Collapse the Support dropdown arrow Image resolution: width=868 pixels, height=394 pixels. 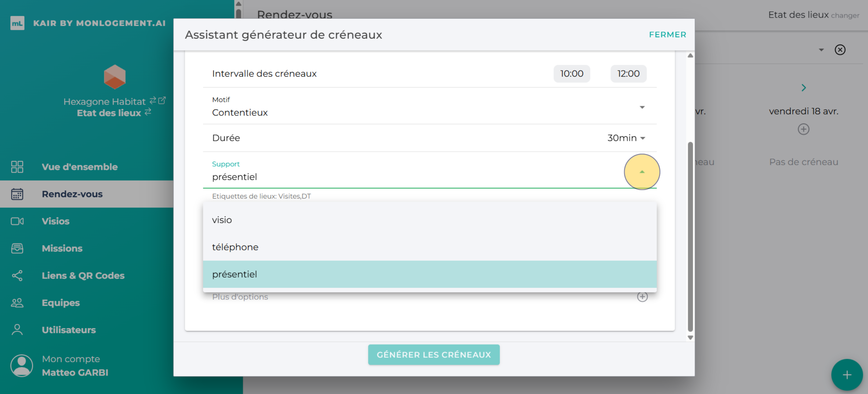pos(642,171)
